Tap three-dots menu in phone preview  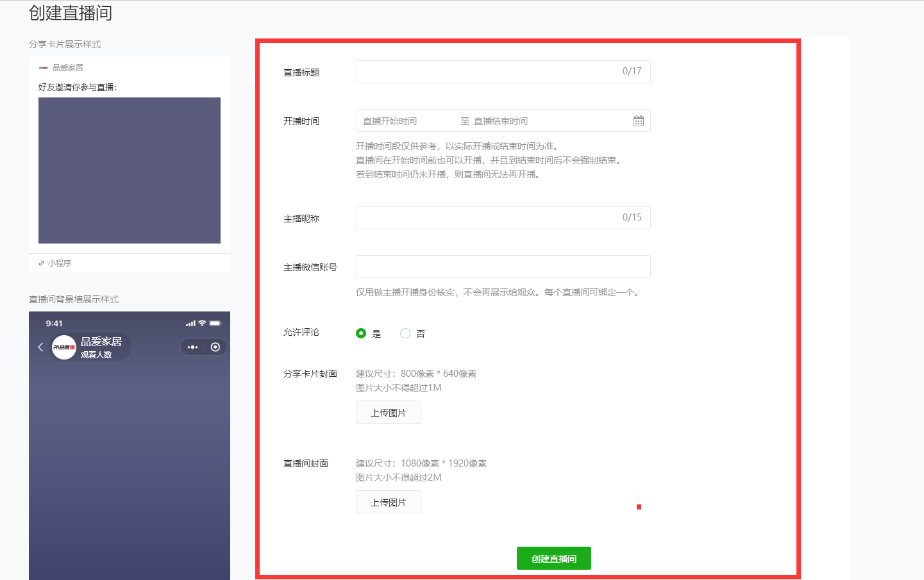(x=192, y=347)
